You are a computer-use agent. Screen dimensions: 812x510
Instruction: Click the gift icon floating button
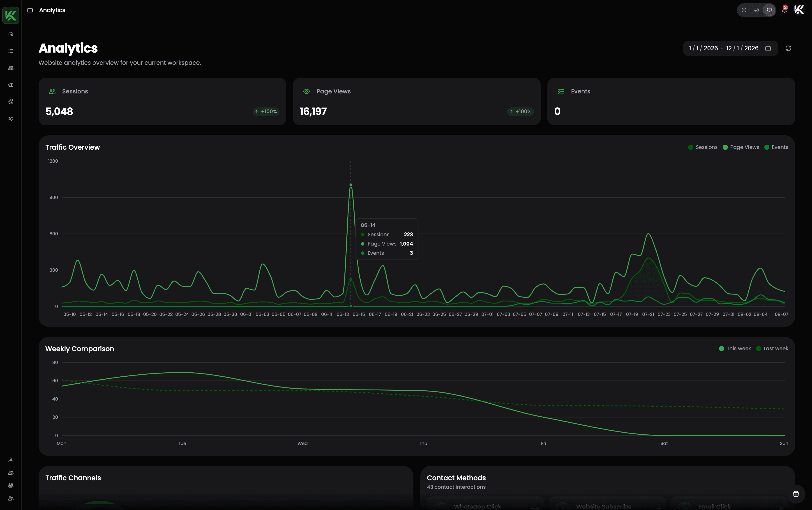(x=796, y=494)
